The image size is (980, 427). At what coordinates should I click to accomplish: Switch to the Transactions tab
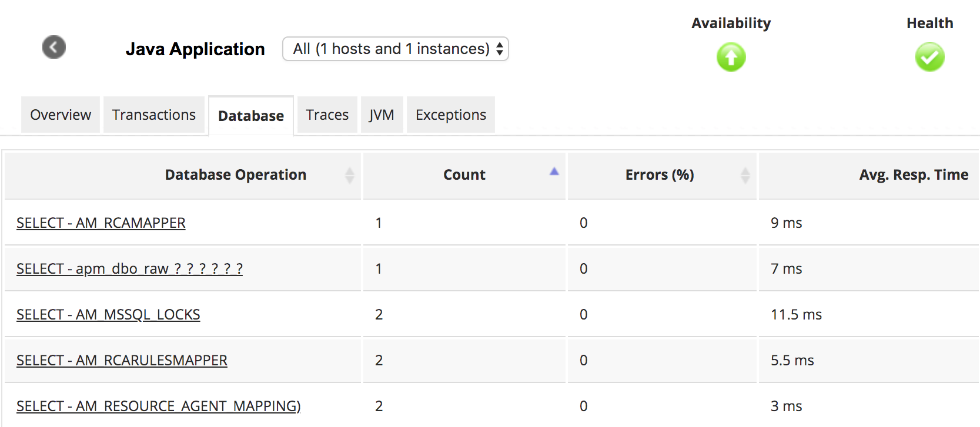[154, 115]
